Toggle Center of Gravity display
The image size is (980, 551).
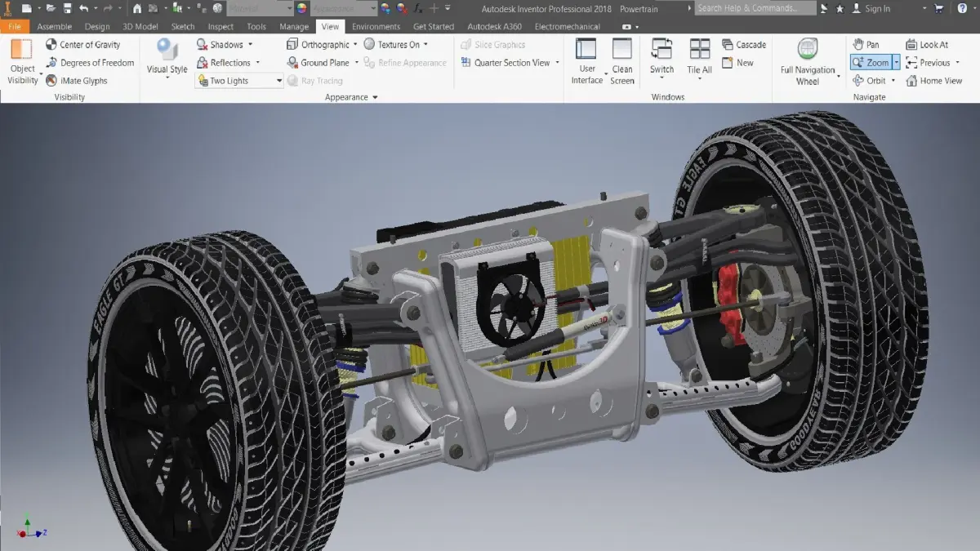click(83, 45)
